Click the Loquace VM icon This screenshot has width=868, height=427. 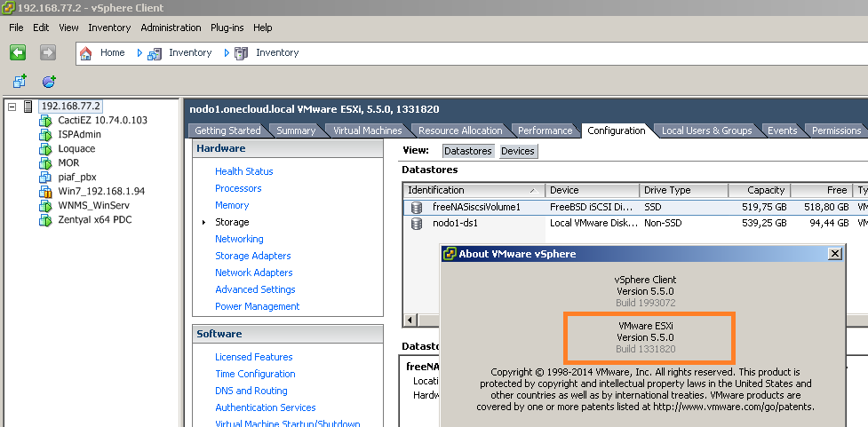coord(45,149)
